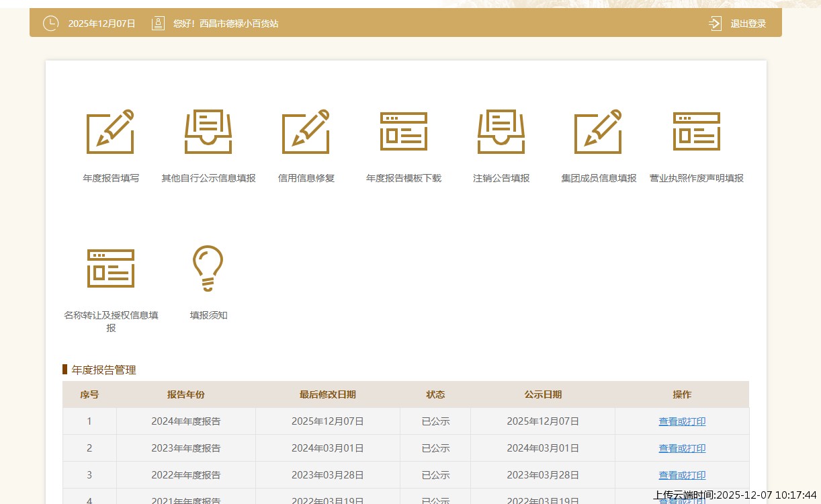This screenshot has width=821, height=504.
Task: Click the 退出登录 text link
Action: pyautogui.click(x=748, y=24)
